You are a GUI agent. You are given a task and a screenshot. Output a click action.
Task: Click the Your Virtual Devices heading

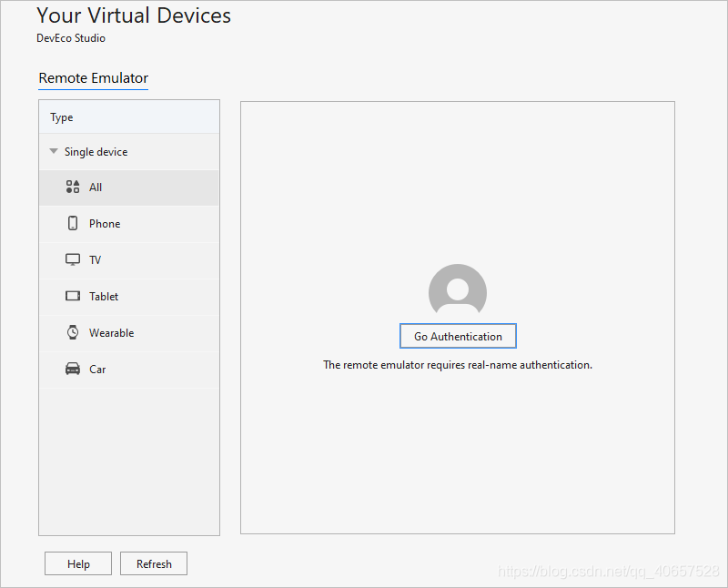tap(134, 15)
